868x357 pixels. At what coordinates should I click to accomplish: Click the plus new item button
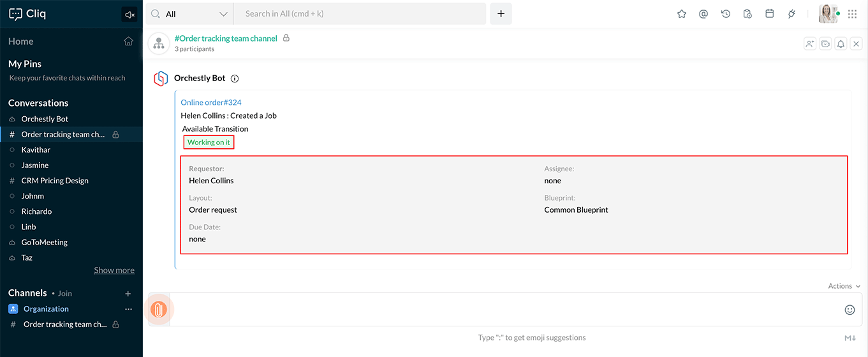pos(501,14)
